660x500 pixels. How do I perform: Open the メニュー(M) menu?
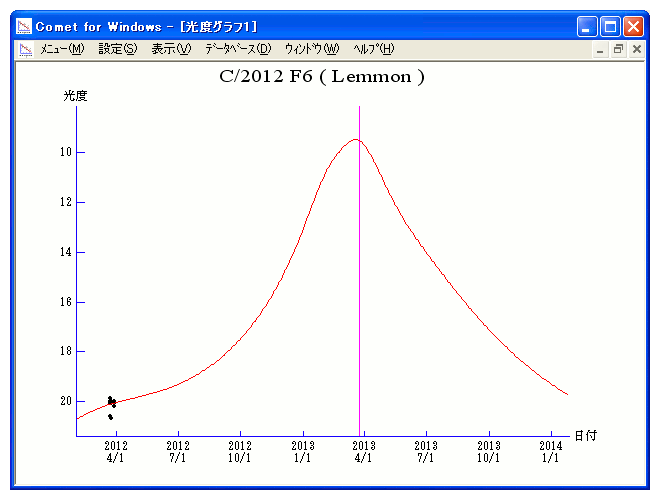[62, 49]
